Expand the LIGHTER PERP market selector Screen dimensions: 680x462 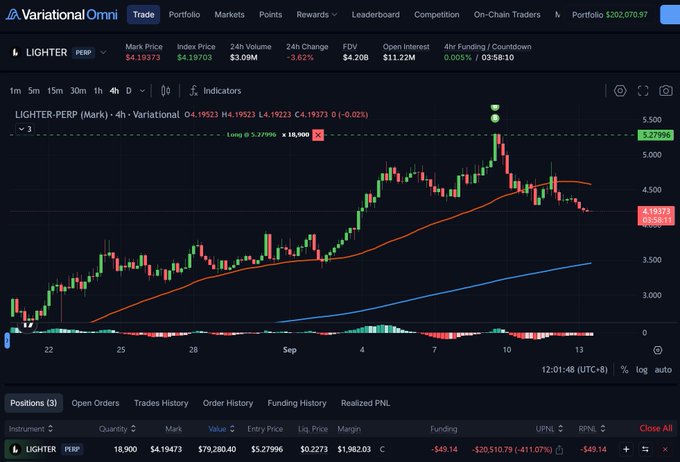click(x=103, y=52)
